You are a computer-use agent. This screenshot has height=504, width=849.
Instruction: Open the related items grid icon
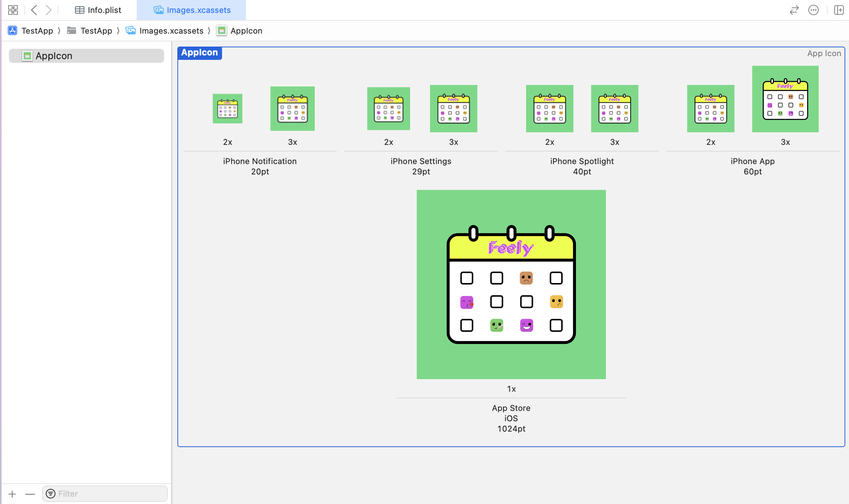pyautogui.click(x=13, y=10)
